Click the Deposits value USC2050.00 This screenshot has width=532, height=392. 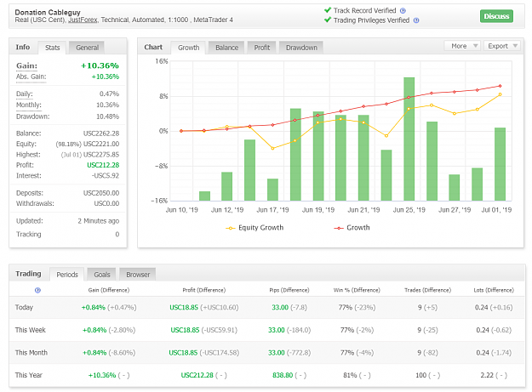(x=101, y=193)
